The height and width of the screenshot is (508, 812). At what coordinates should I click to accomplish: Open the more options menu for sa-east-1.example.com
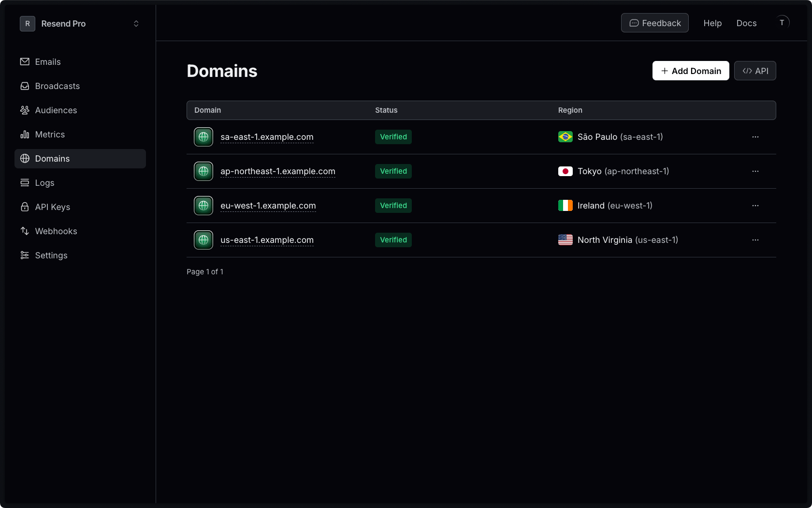click(755, 137)
